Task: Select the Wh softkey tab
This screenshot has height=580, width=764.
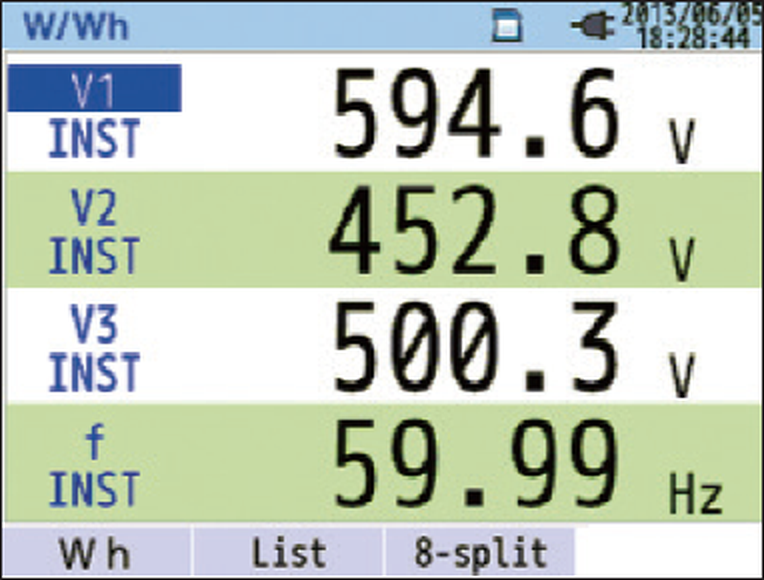Action: coord(97,553)
